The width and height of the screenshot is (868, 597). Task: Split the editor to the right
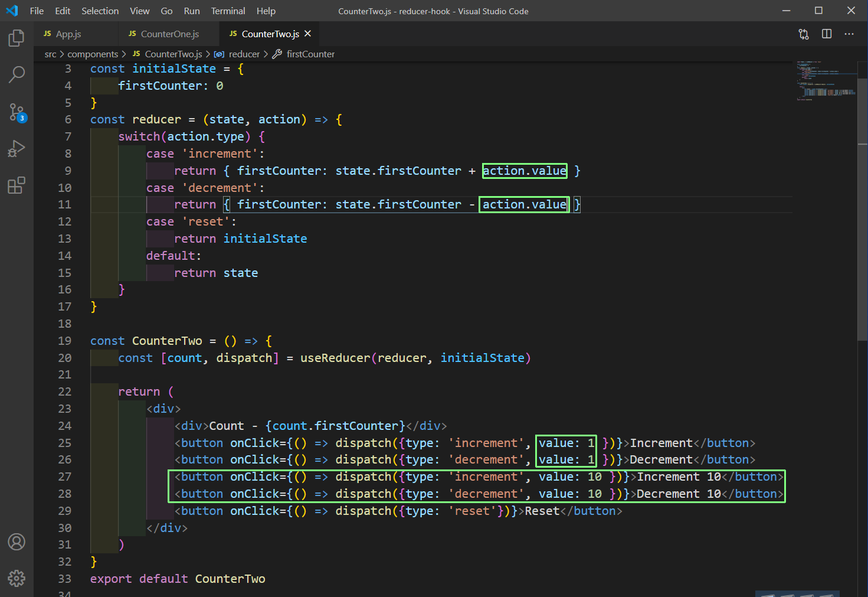pyautogui.click(x=827, y=34)
